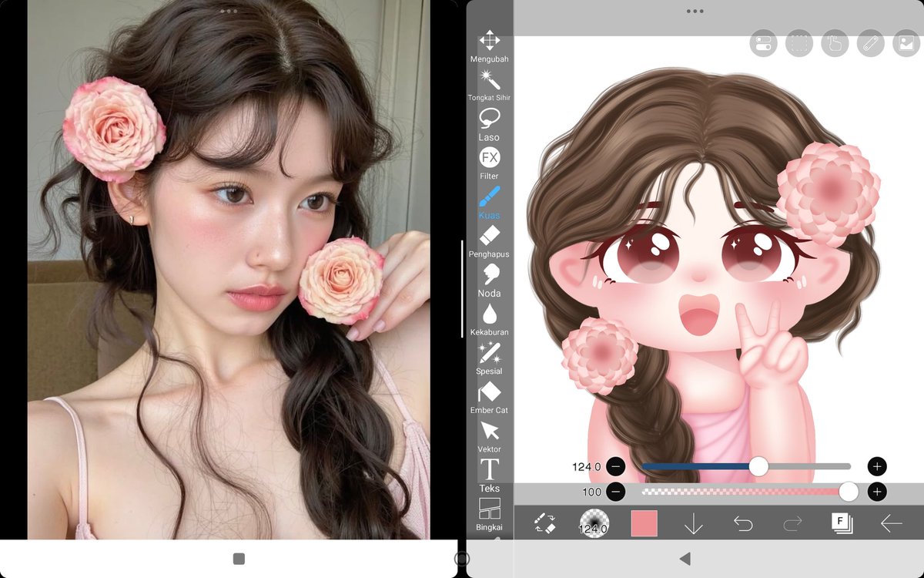924x578 pixels.
Task: Redo with the forward curved arrow
Action: (792, 524)
